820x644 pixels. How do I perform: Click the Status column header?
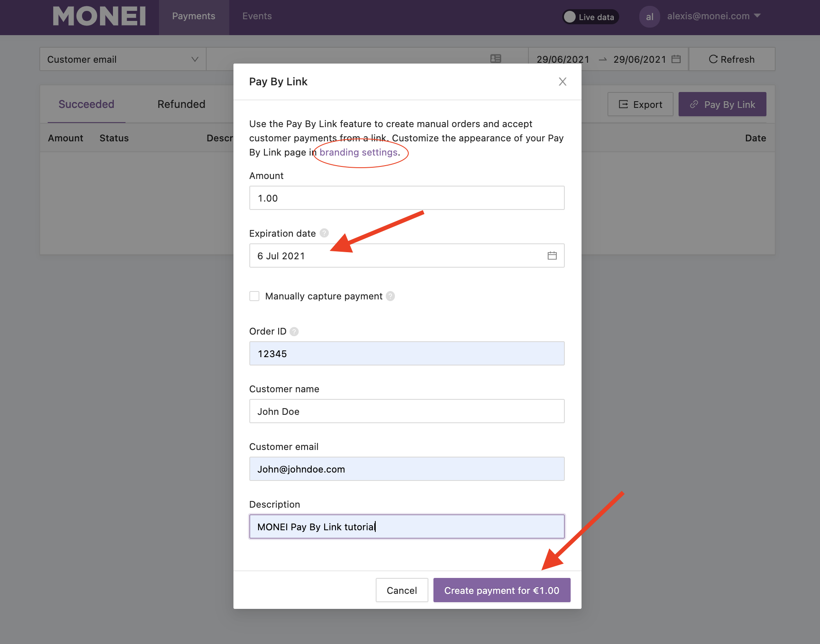click(114, 138)
